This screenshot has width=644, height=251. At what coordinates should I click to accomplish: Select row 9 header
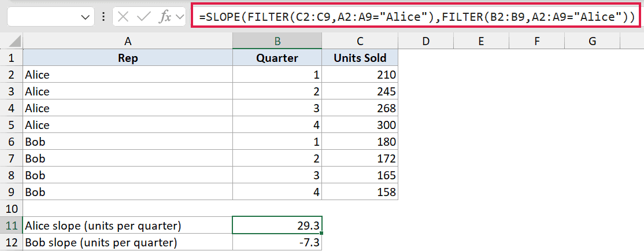point(11,191)
